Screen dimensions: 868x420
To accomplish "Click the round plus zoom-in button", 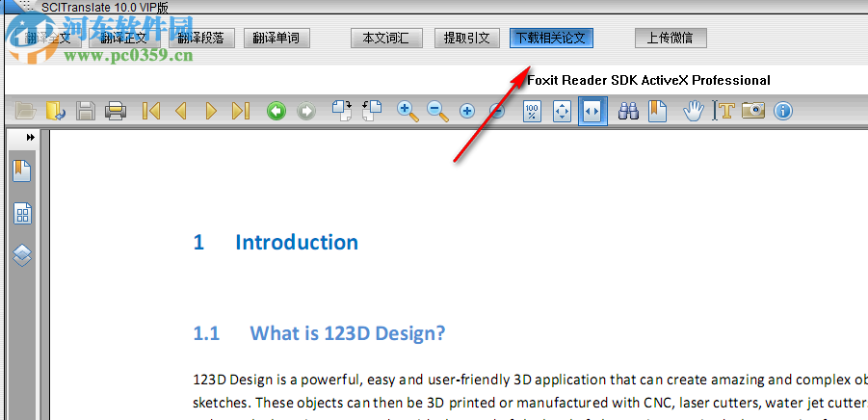I will [467, 111].
